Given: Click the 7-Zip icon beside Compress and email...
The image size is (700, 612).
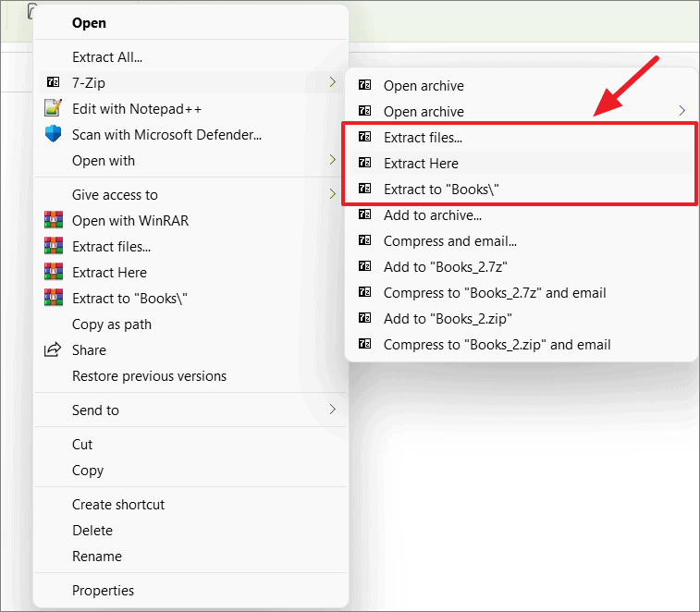Looking at the screenshot, I should tap(364, 240).
